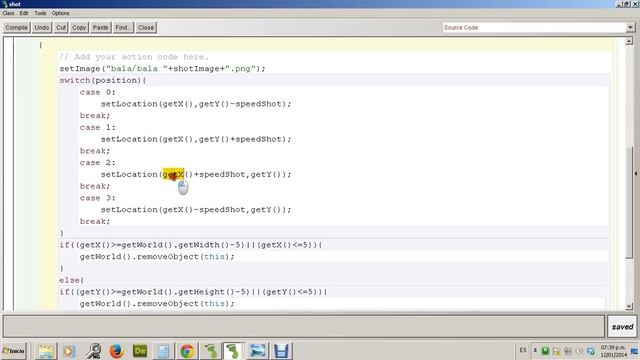The image size is (640, 360).
Task: Click the taskbar clock showing 07:39 p.m.
Action: pos(613,351)
